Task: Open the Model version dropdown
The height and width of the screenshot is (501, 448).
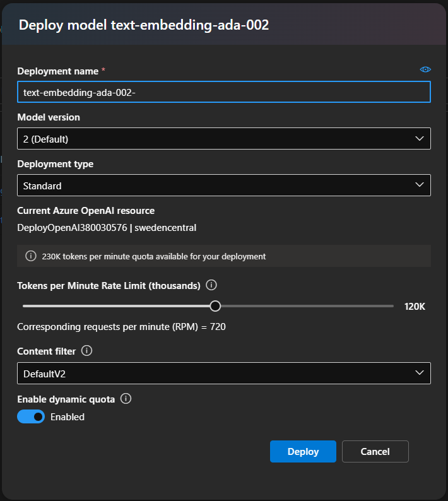Action: 223,139
